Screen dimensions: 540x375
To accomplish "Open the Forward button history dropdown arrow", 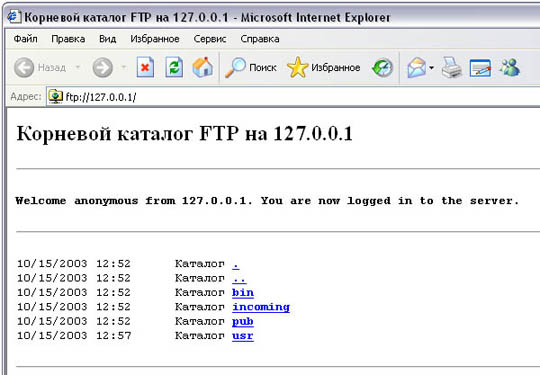I will point(124,67).
